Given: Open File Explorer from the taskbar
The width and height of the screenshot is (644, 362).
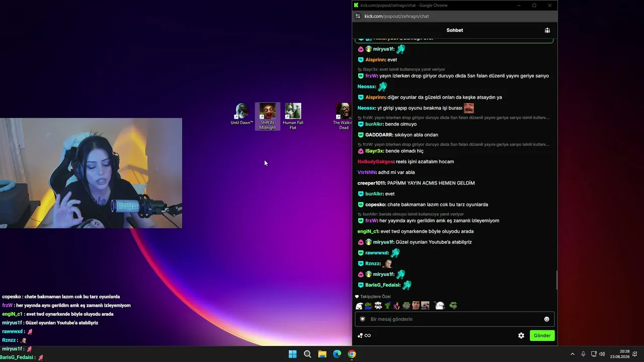Looking at the screenshot, I should tap(322, 354).
